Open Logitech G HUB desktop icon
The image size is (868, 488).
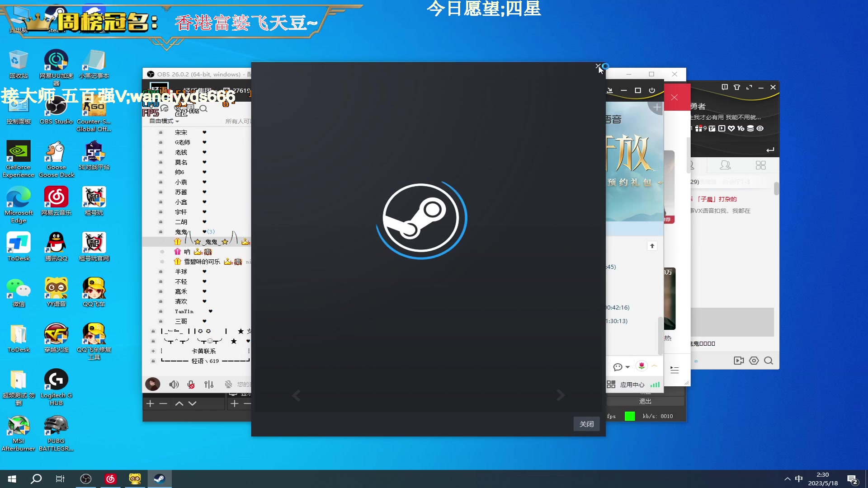tap(56, 387)
